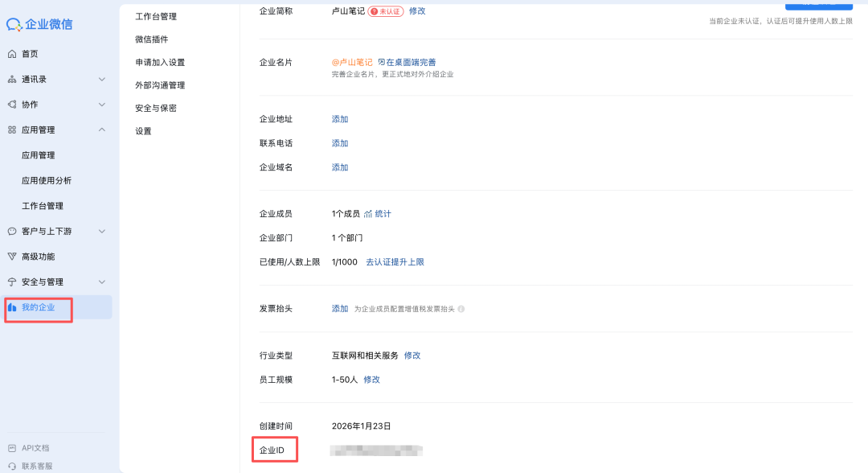Click 修改 next to 1-50人
Screen dimensions: 868x473
click(371, 380)
